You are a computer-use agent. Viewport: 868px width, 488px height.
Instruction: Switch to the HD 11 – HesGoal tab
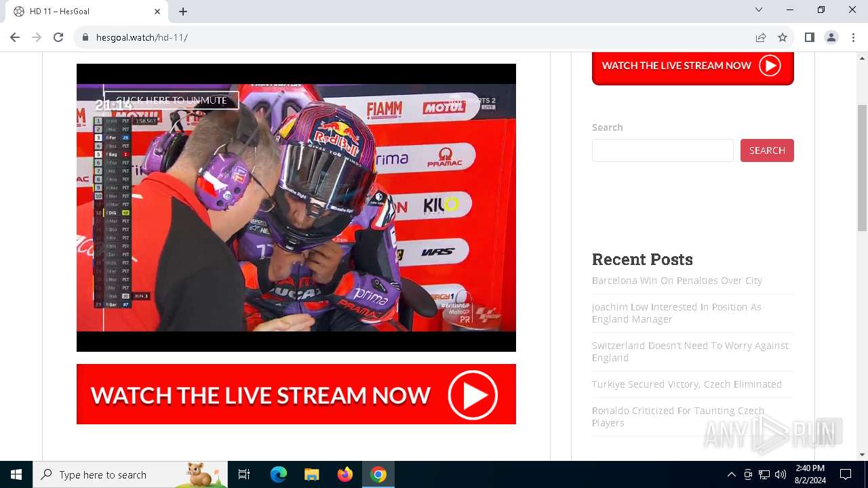(x=86, y=12)
